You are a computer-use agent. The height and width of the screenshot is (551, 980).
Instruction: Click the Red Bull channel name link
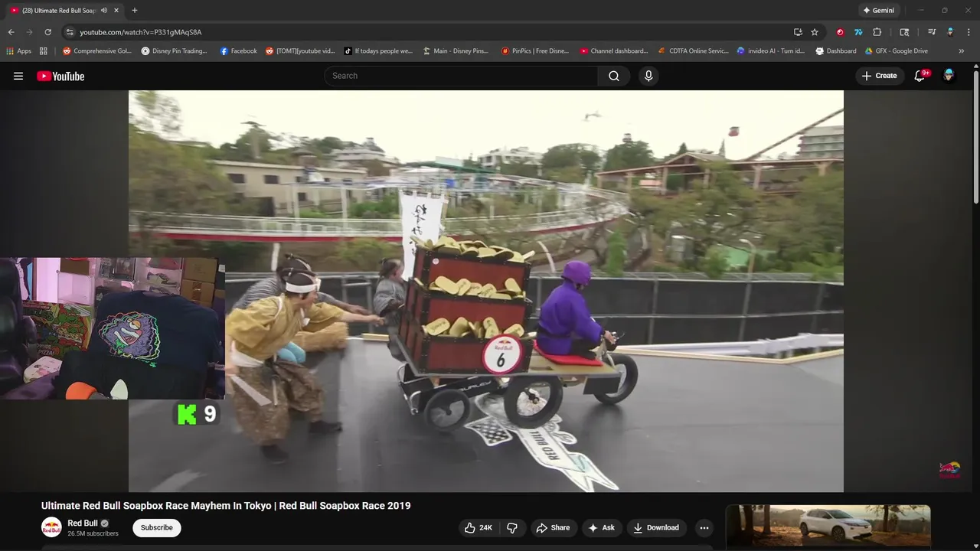[83, 523]
